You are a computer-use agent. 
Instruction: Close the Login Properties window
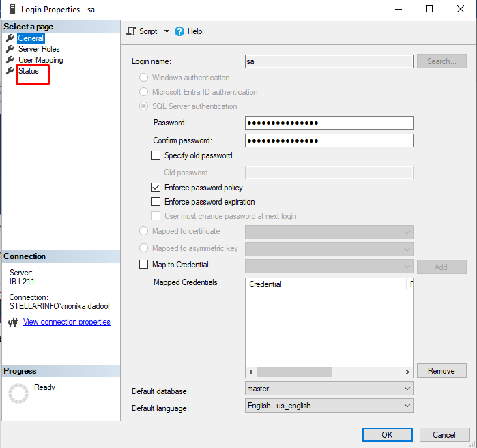click(461, 9)
